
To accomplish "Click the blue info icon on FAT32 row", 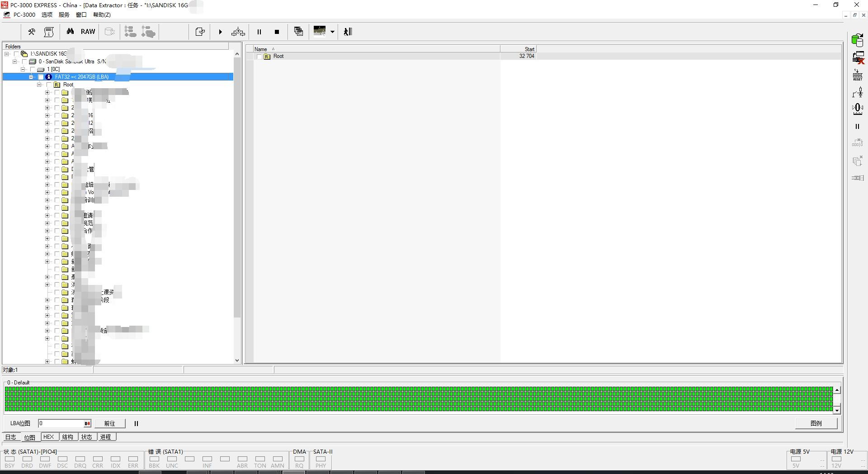I will click(x=49, y=77).
